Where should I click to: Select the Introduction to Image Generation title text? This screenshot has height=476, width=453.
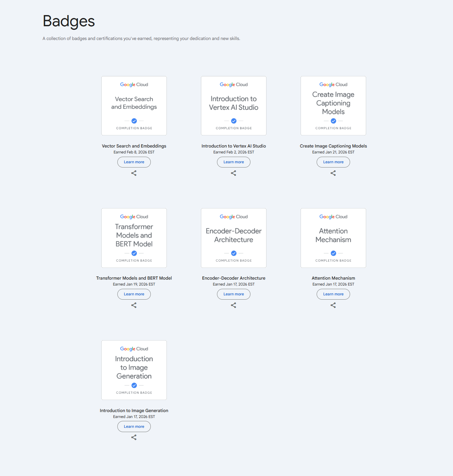pos(134,410)
